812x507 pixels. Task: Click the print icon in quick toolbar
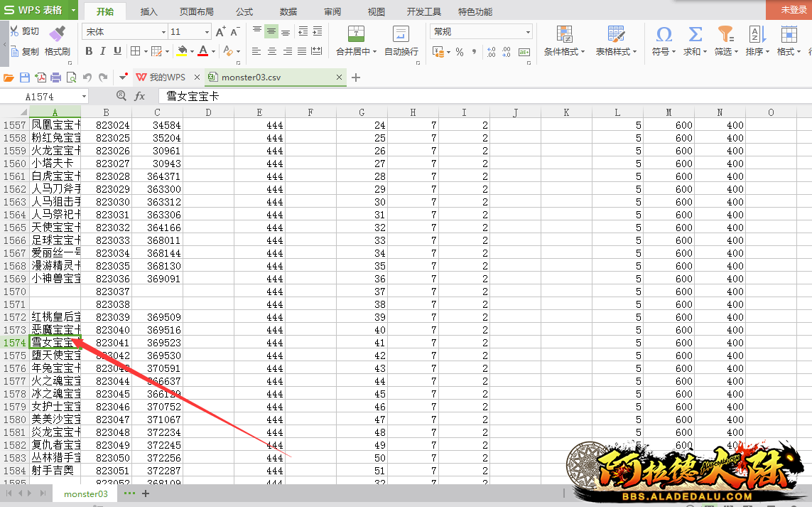[x=56, y=78]
